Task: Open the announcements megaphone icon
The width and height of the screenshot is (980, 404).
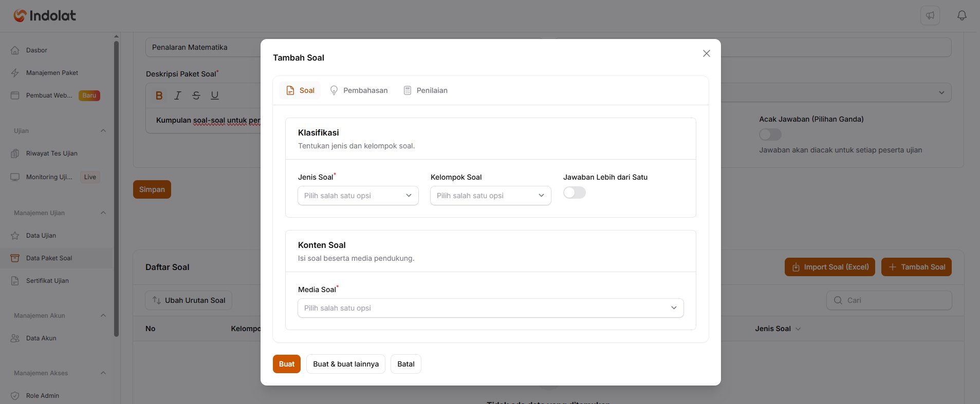Action: point(930,15)
